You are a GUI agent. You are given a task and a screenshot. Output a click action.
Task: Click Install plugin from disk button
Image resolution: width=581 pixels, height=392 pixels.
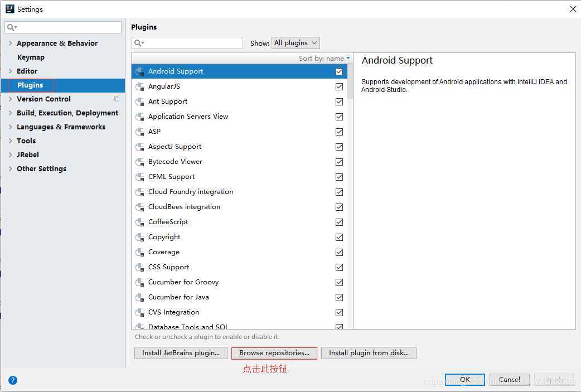(369, 353)
